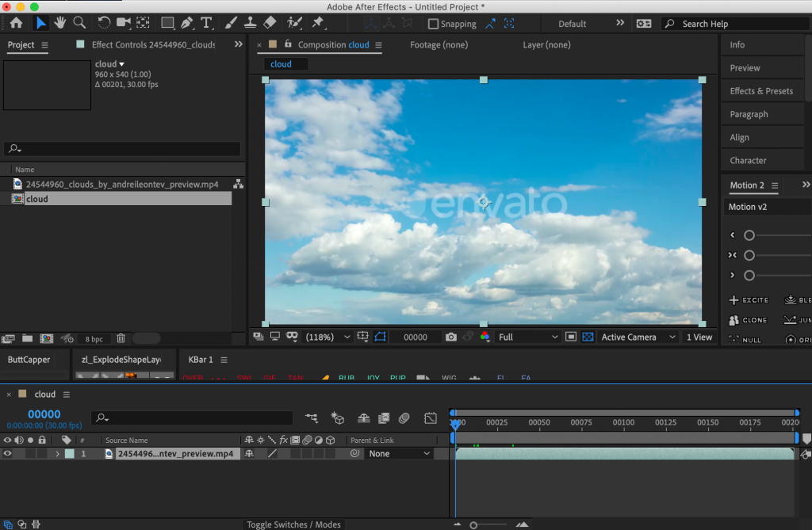
Task: Select the Zoom tool in toolbar
Action: pos(79,23)
